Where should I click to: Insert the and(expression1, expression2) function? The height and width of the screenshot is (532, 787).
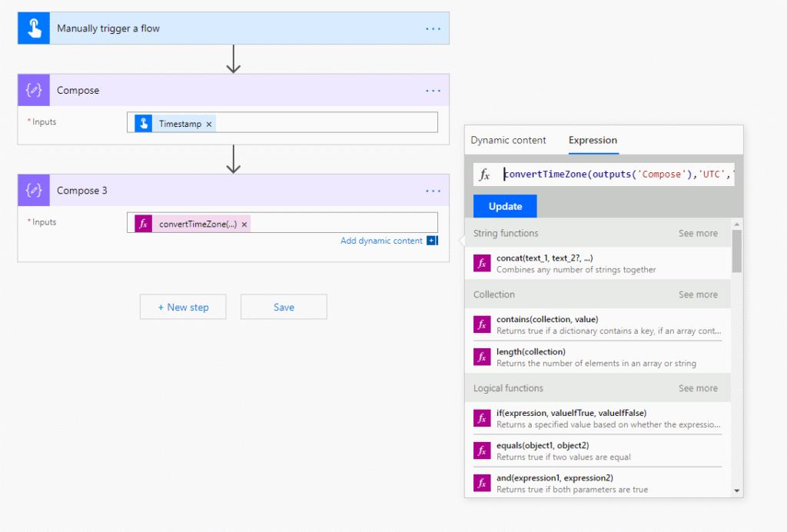click(598, 484)
